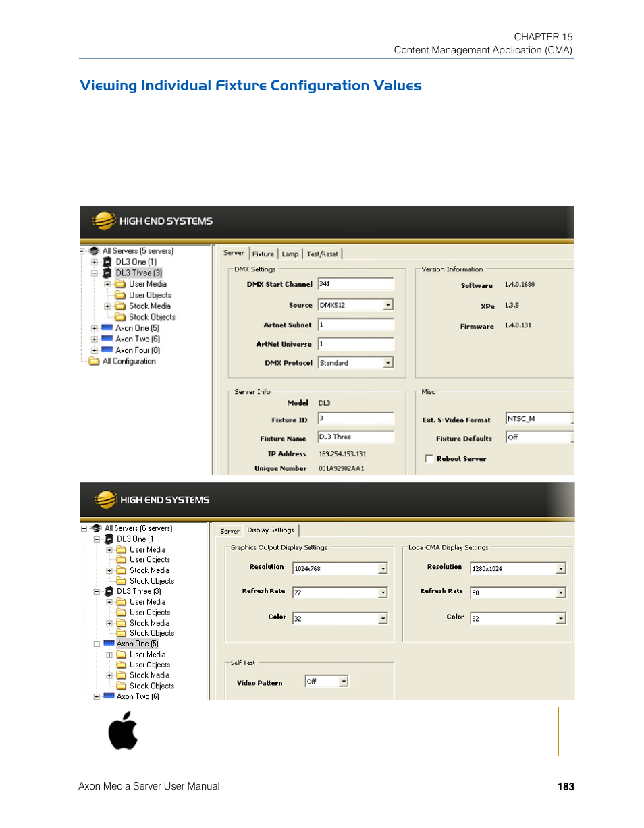Image resolution: width=644 pixels, height=828 pixels.
Task: Click DL3 One (1| fixture icon, lower tree
Action: 109,539
